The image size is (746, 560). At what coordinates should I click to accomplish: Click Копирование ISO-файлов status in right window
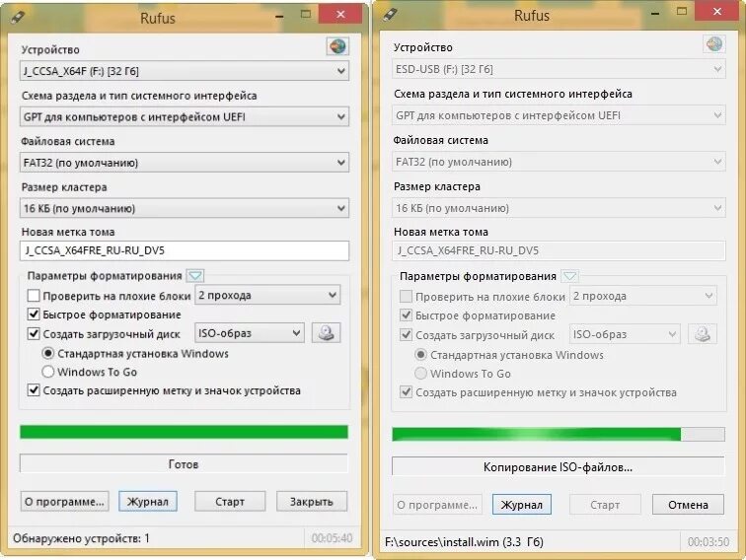coord(559,466)
